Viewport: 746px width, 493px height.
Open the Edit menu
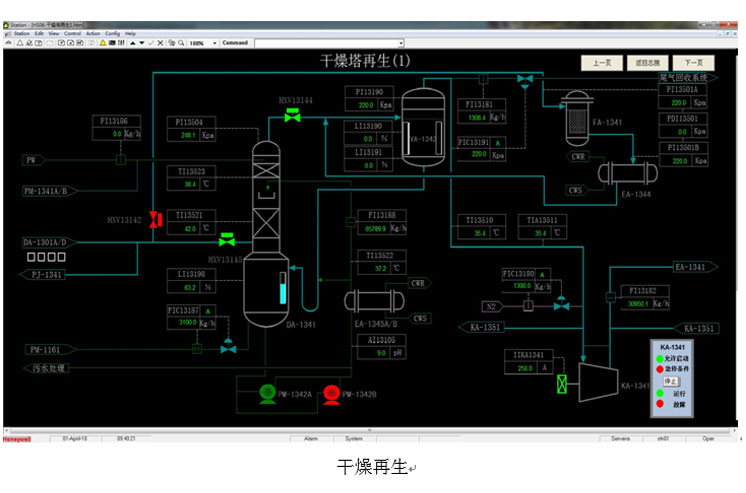coord(39,34)
